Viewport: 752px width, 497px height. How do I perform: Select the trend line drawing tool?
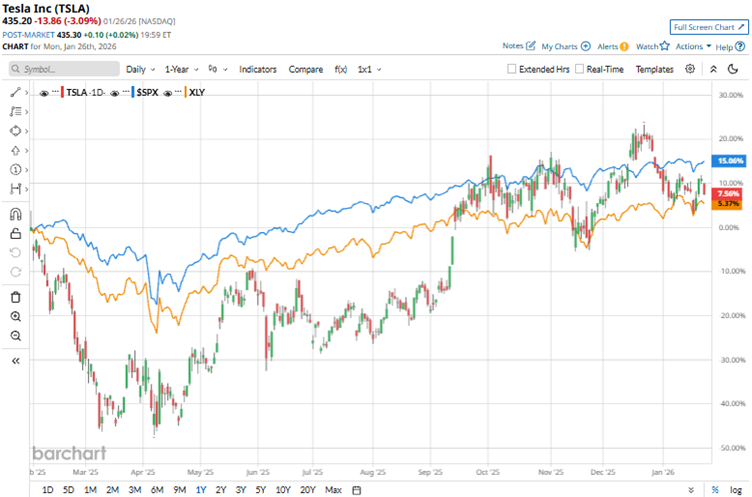[15, 92]
